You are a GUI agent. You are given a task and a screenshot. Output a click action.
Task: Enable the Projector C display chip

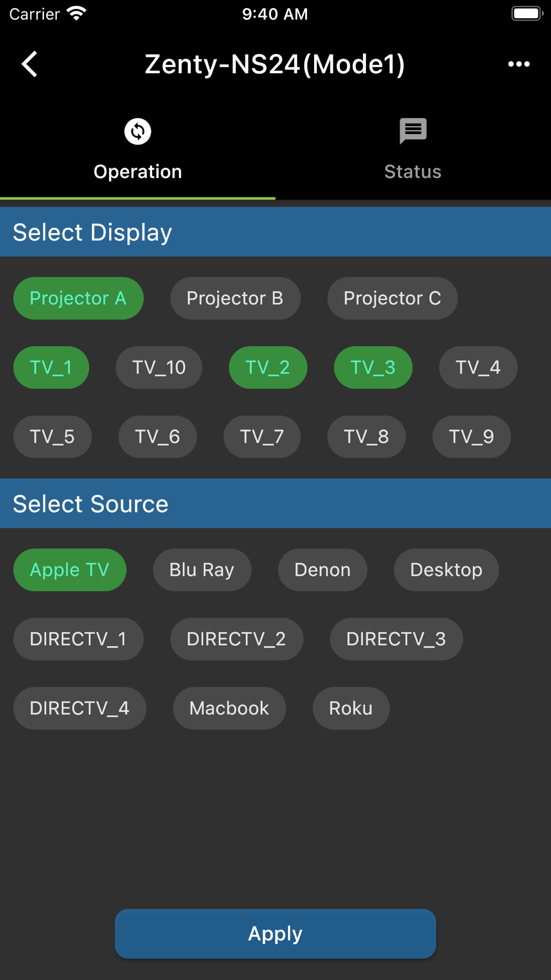point(392,298)
